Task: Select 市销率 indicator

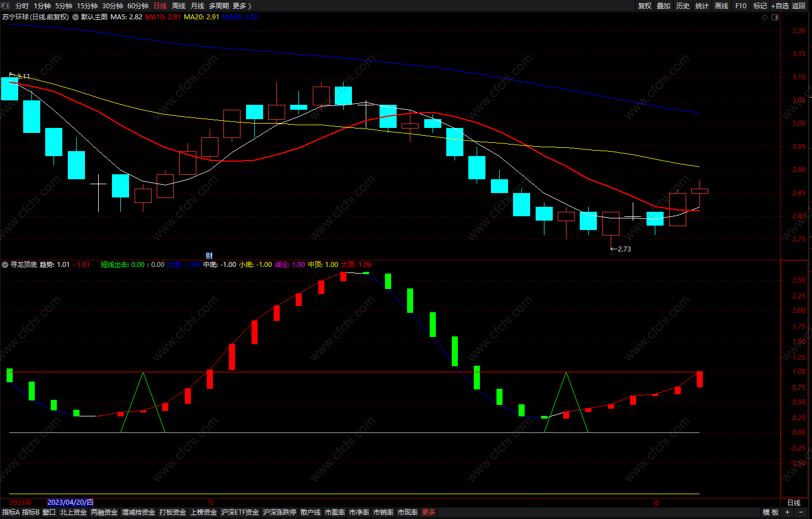Action: click(383, 512)
